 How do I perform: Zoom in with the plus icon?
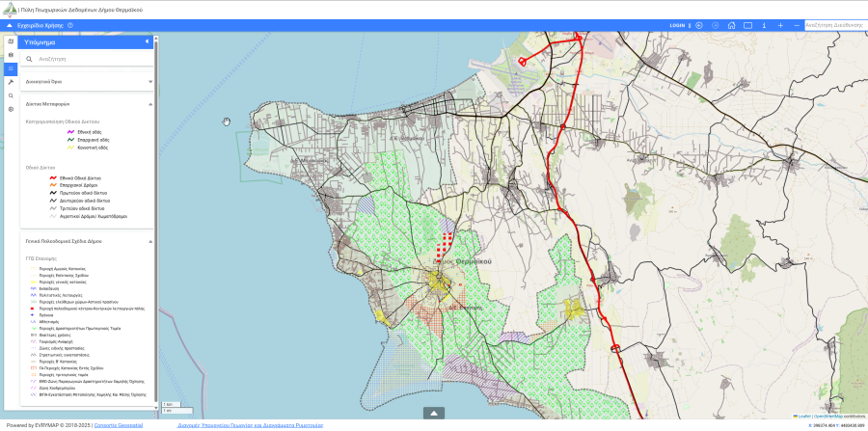(x=779, y=25)
